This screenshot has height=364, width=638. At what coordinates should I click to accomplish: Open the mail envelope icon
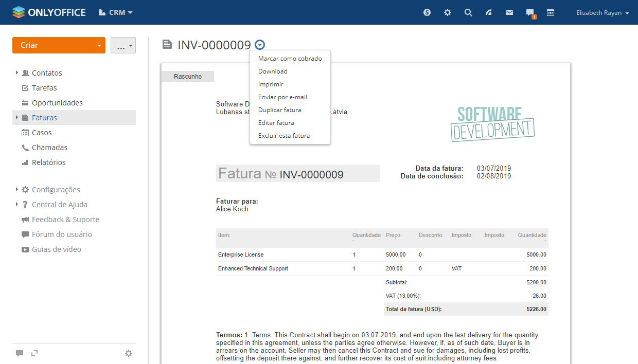click(509, 12)
